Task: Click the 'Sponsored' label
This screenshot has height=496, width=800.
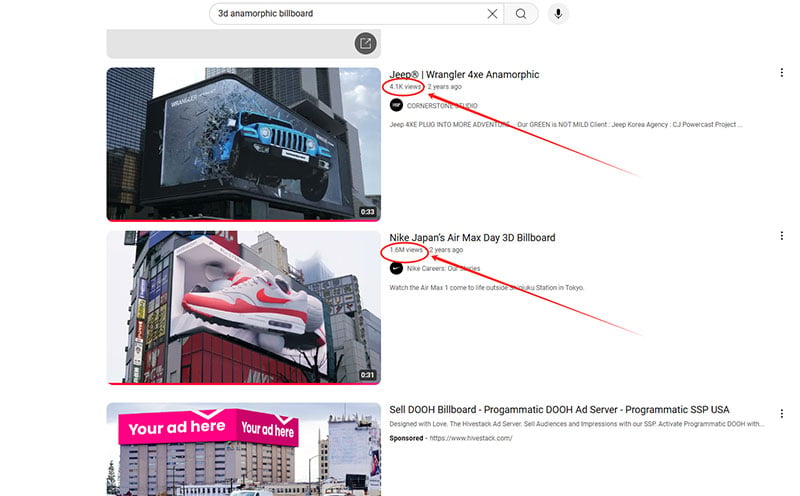Action: point(406,438)
